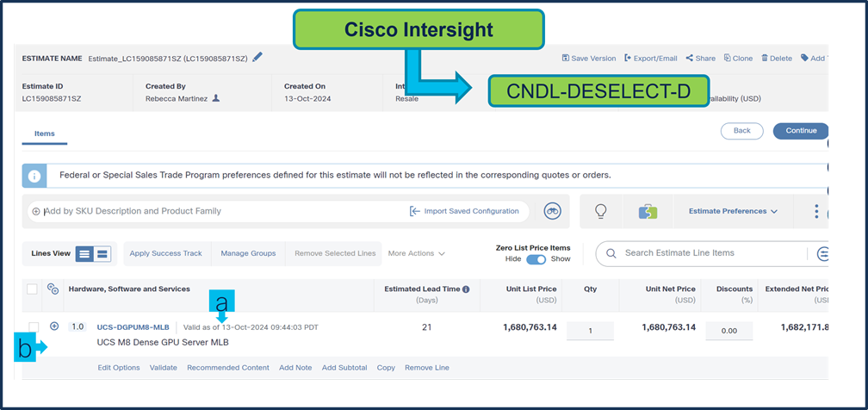868x410 pixels.
Task: Click Unit List Price 1,680,763.14 value
Action: click(530, 327)
